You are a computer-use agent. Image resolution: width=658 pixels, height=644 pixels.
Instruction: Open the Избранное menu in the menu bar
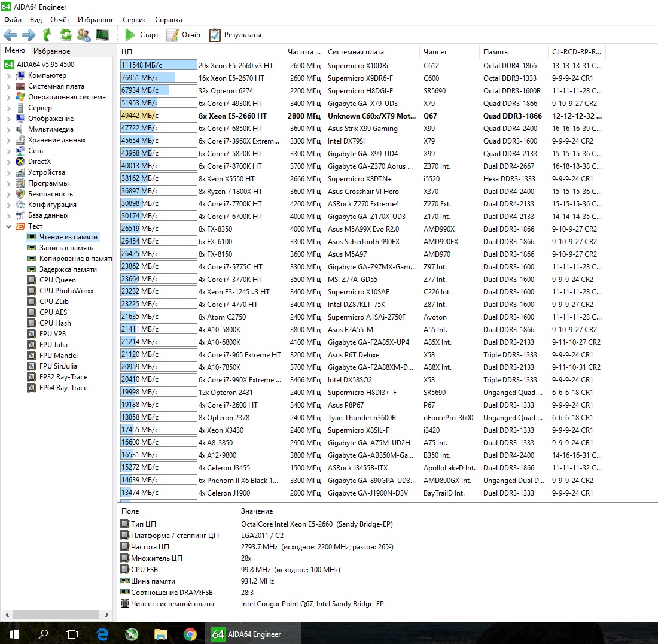[96, 20]
